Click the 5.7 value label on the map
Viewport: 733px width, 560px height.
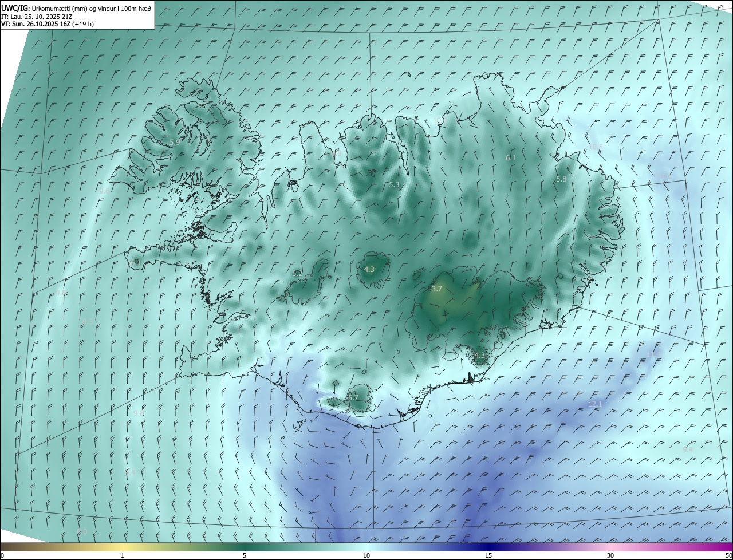(353, 397)
